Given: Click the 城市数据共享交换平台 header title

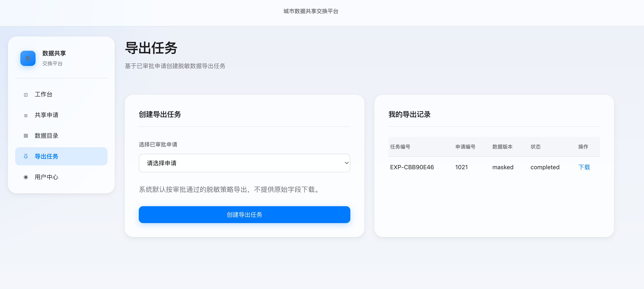Looking at the screenshot, I should (x=311, y=11).
